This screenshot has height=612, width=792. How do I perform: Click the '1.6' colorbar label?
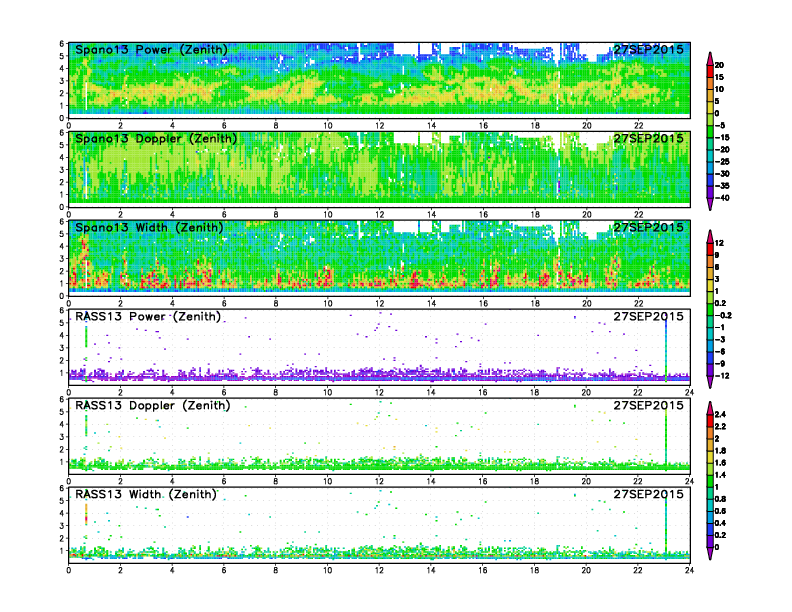(x=720, y=463)
